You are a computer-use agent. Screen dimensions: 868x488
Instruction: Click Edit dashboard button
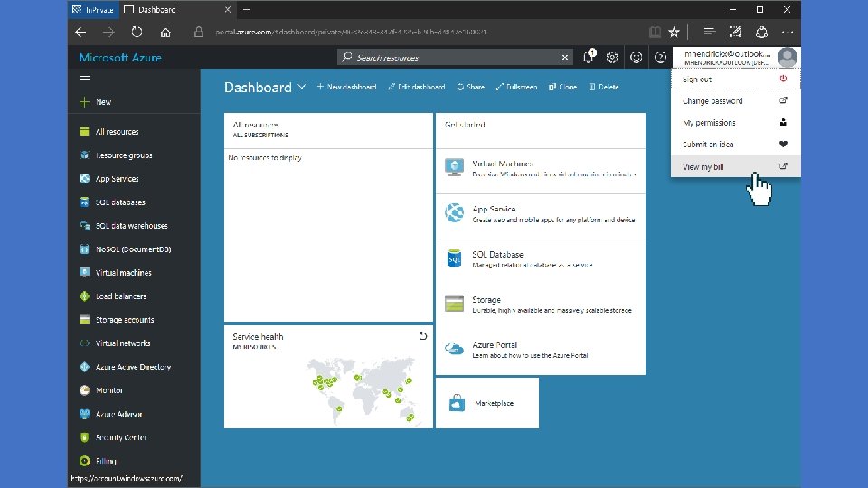(x=416, y=87)
